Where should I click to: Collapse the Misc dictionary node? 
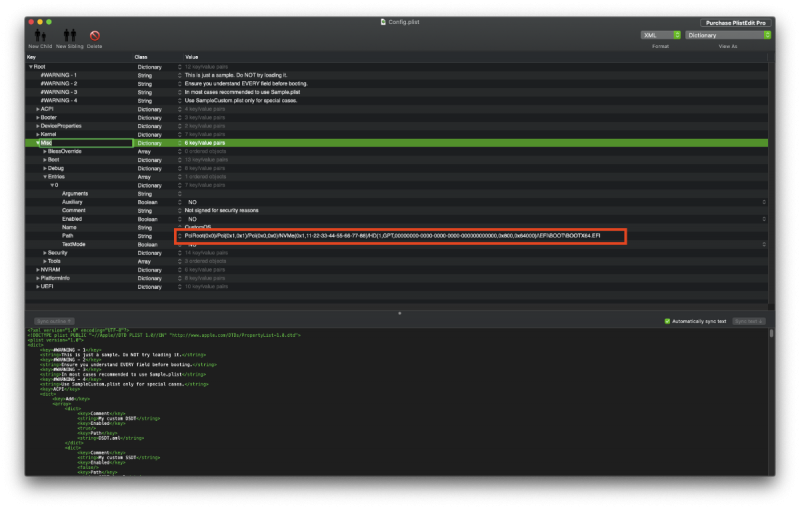click(38, 143)
